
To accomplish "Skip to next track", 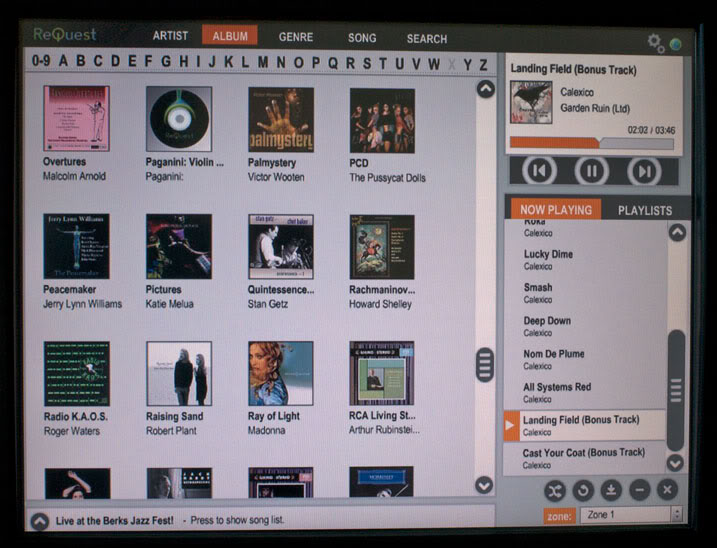I will click(644, 172).
